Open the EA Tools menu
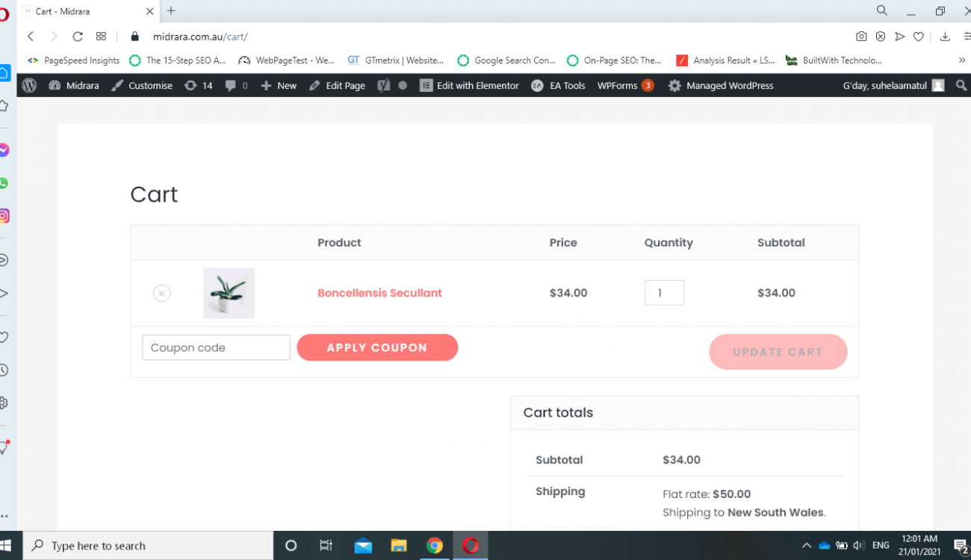The image size is (971, 560). click(558, 86)
